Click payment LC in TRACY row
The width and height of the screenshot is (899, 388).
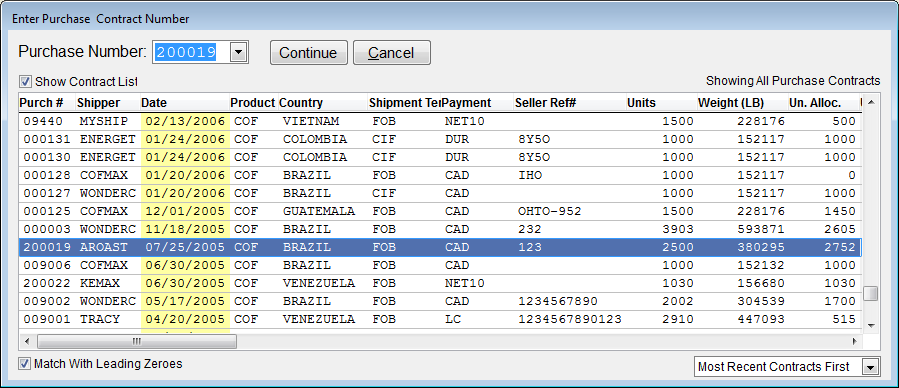[452, 319]
